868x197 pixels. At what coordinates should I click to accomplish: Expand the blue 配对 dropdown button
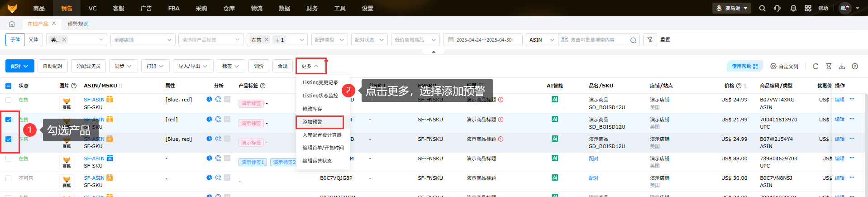pos(20,66)
